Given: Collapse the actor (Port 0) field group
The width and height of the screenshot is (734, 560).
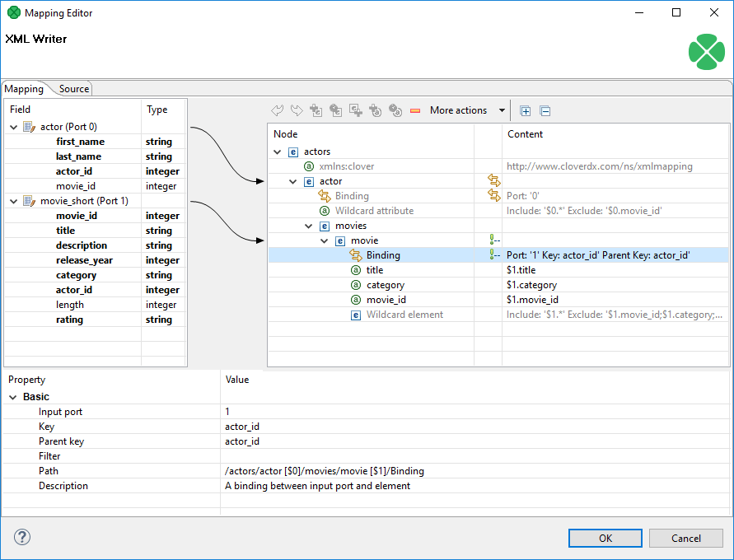Looking at the screenshot, I should click(13, 127).
